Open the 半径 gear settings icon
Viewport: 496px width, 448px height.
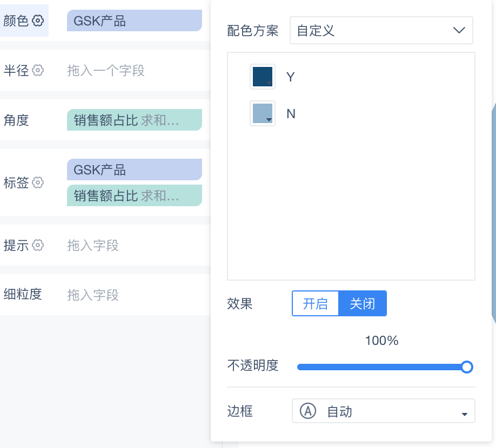38,70
